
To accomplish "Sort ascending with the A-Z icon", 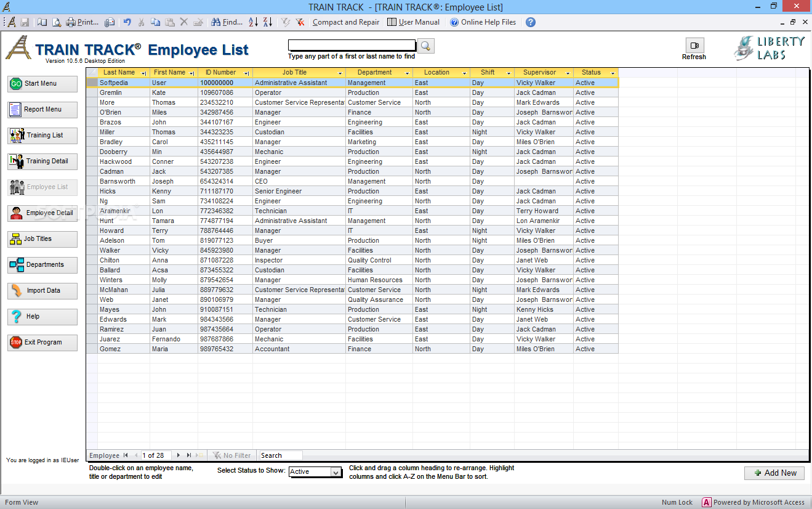I will (253, 22).
